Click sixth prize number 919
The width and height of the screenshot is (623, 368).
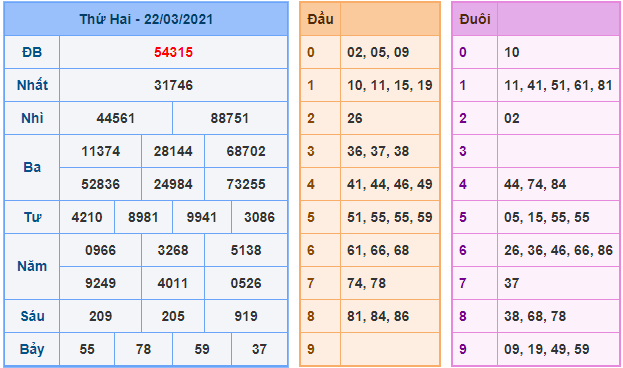[246, 316]
